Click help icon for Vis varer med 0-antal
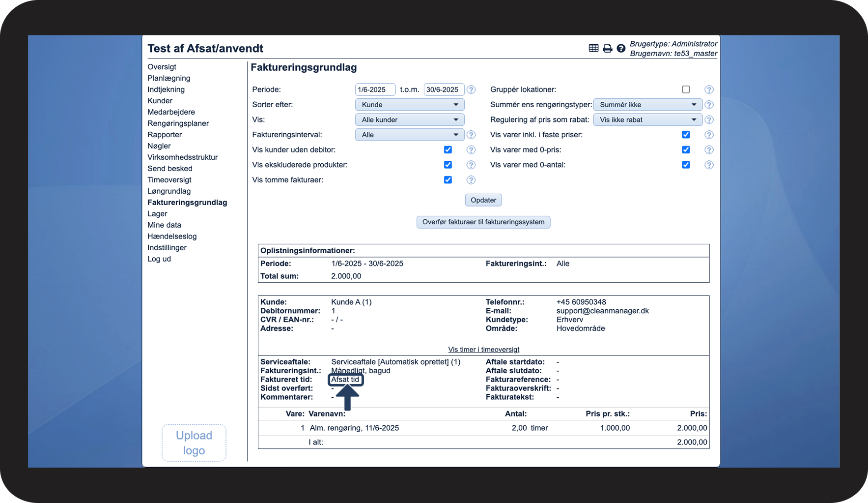The height and width of the screenshot is (503, 868). pyautogui.click(x=709, y=165)
